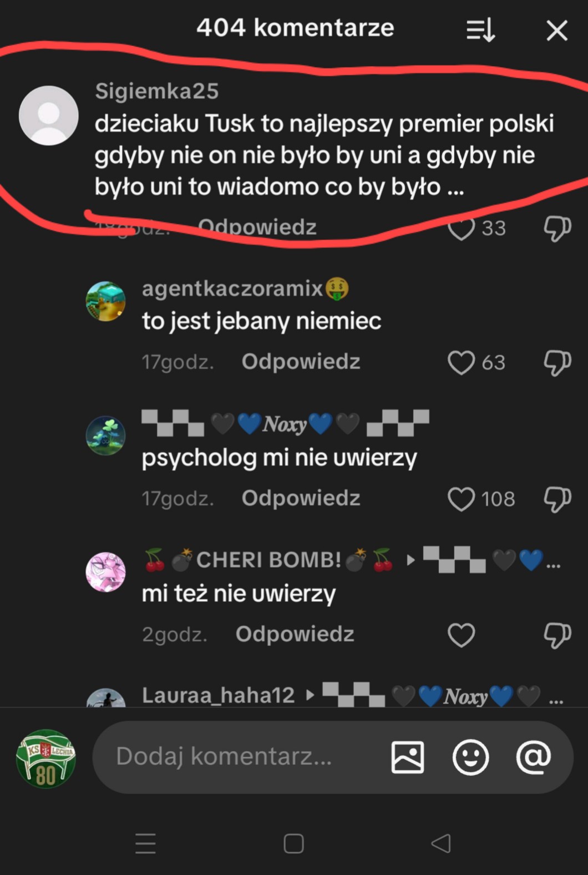Dislike Sigiemka25's comment
Screen dimensions: 588x875
tap(557, 227)
